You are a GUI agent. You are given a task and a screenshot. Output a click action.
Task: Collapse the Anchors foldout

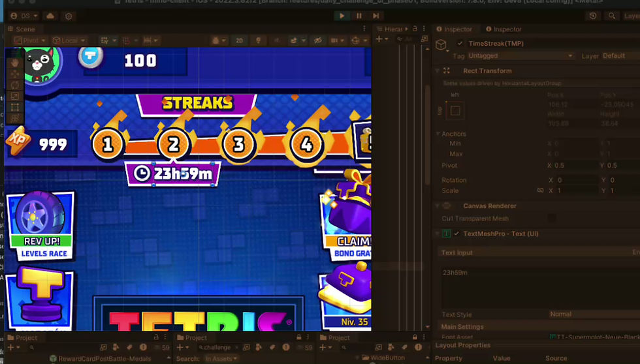point(438,134)
